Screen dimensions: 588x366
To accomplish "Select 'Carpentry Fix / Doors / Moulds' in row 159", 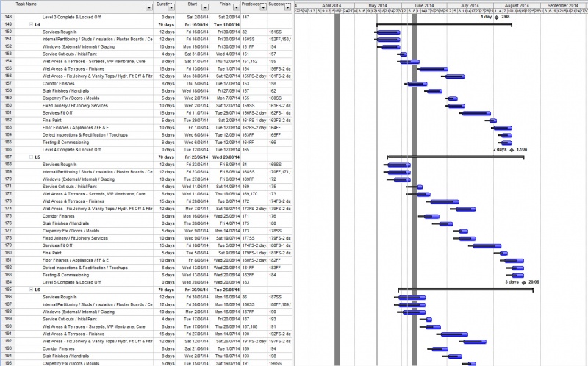I will pyautogui.click(x=71, y=98).
